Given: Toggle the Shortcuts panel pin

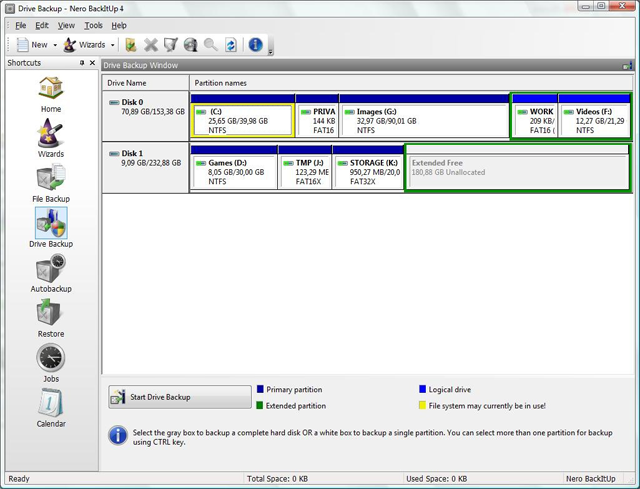Looking at the screenshot, I should [x=82, y=63].
